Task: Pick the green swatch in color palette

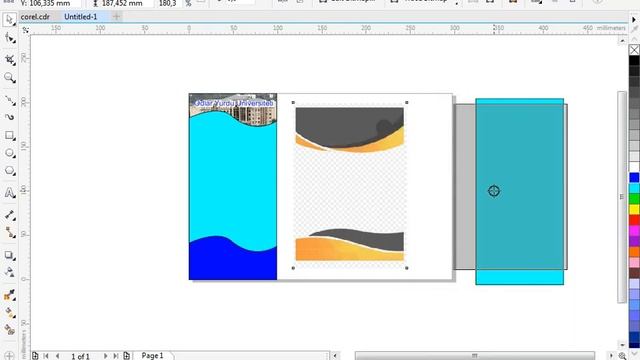Action: 634,198
